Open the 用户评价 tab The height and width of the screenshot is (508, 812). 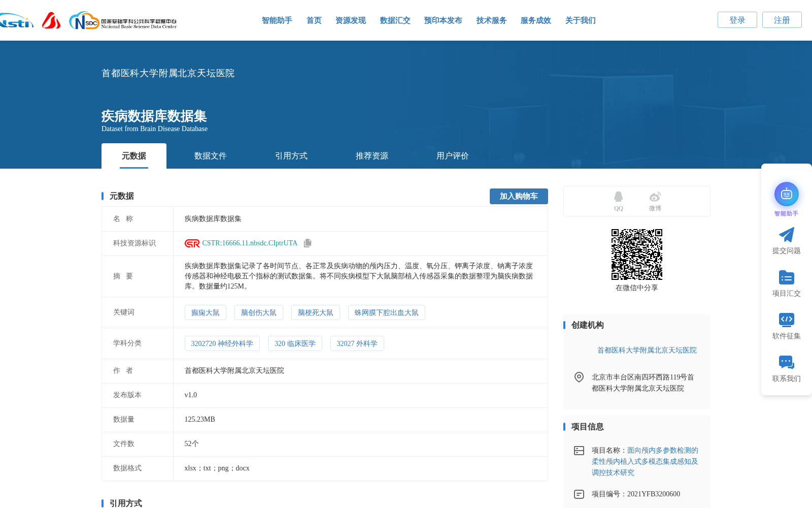[452, 156]
